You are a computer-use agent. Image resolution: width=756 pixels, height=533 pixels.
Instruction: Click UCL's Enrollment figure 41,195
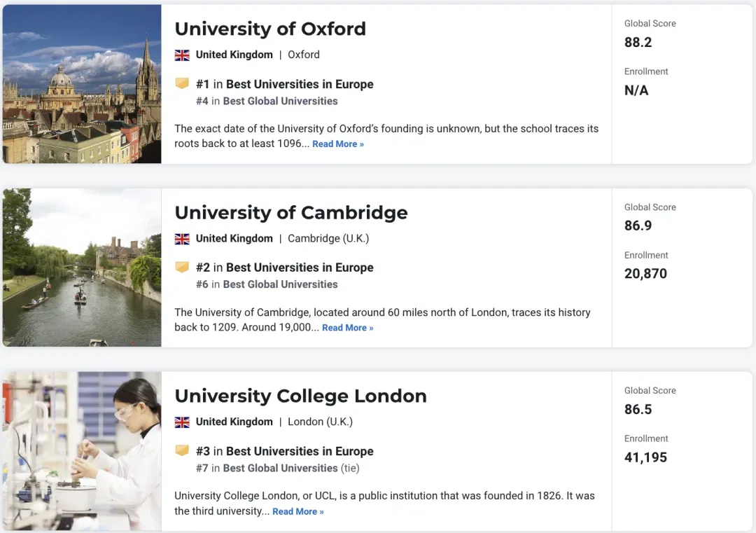[645, 458]
